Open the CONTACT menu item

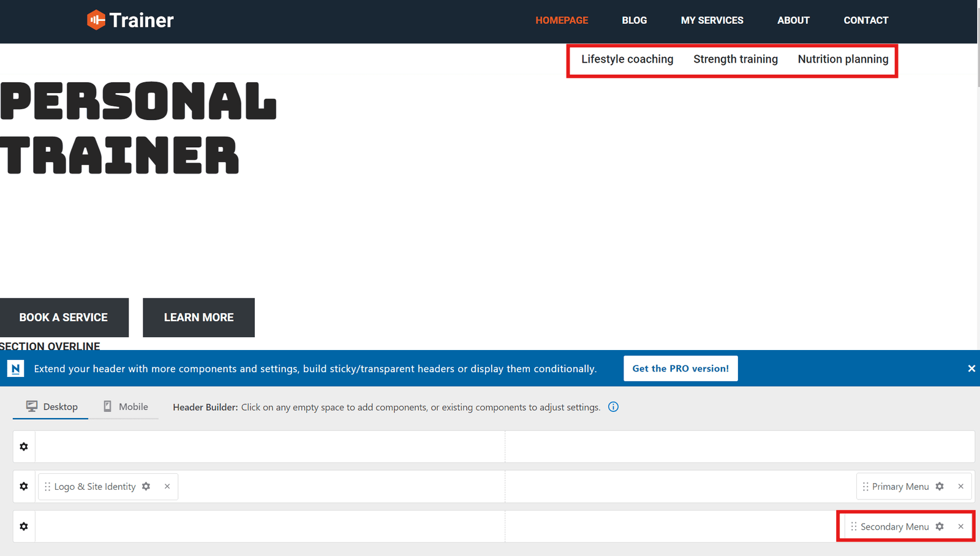pyautogui.click(x=865, y=20)
